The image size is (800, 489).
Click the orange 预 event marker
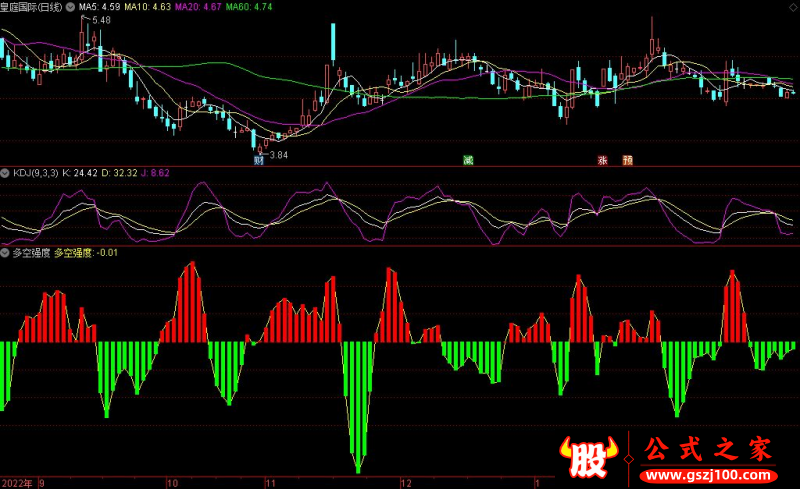click(628, 160)
